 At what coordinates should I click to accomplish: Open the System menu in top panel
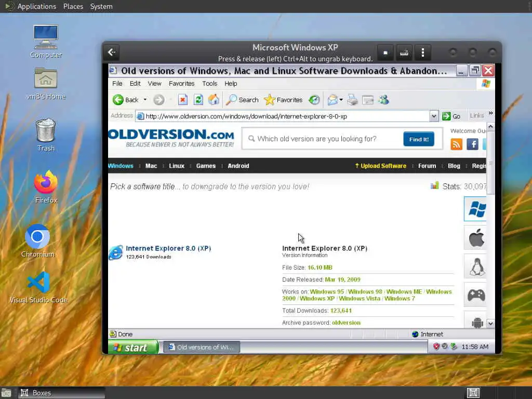pyautogui.click(x=101, y=6)
